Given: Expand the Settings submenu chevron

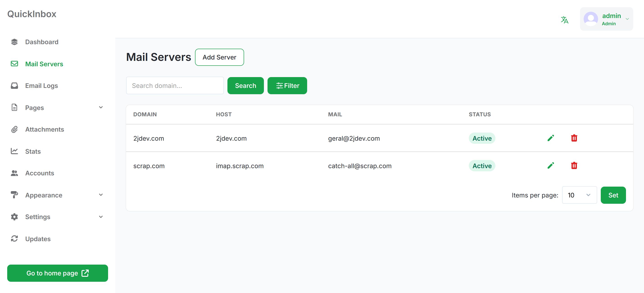Looking at the screenshot, I should (x=101, y=217).
